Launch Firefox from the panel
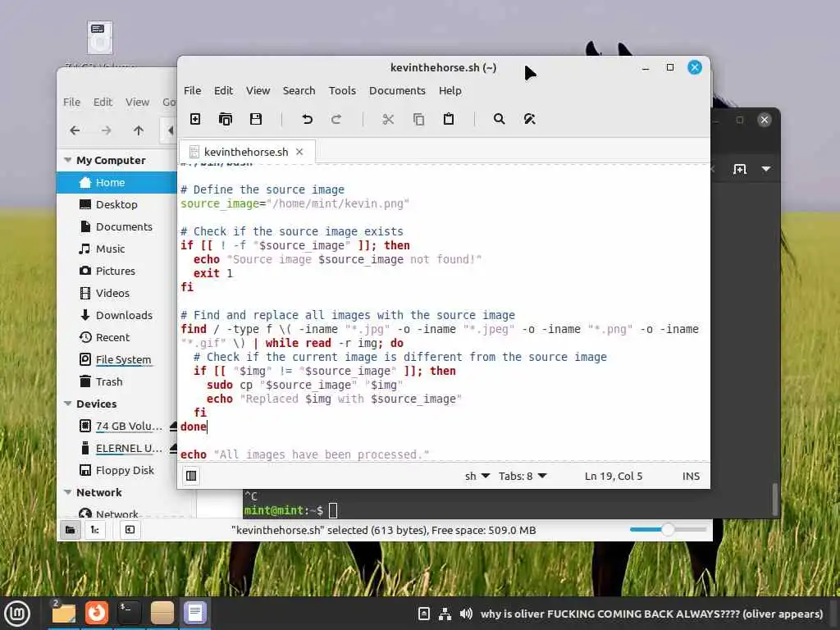Image resolution: width=840 pixels, height=630 pixels. click(x=97, y=612)
